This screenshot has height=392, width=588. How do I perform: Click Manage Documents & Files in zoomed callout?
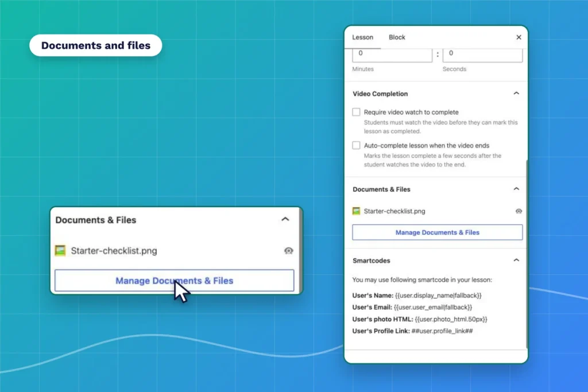[x=175, y=280]
